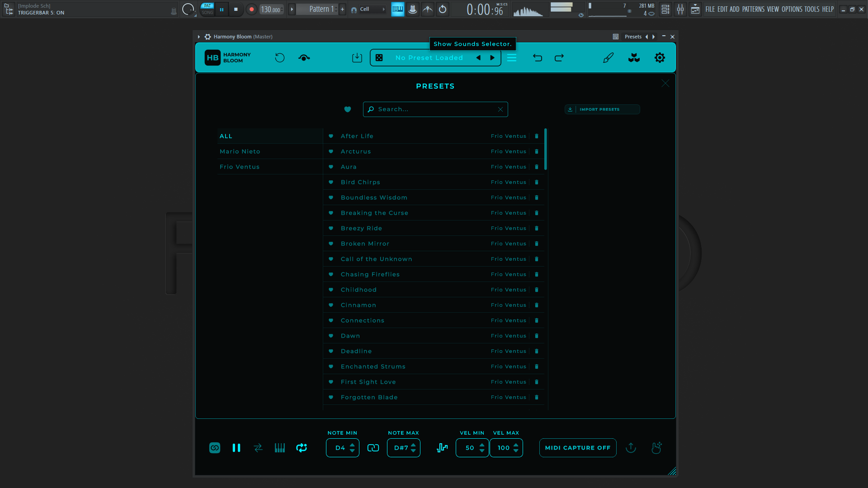Filter presets by favorites heart
The height and width of the screenshot is (488, 868).
[348, 109]
